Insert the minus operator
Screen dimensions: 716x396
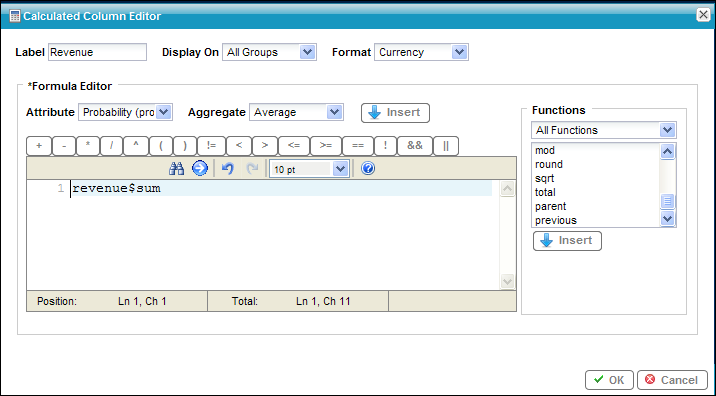pyautogui.click(x=64, y=146)
